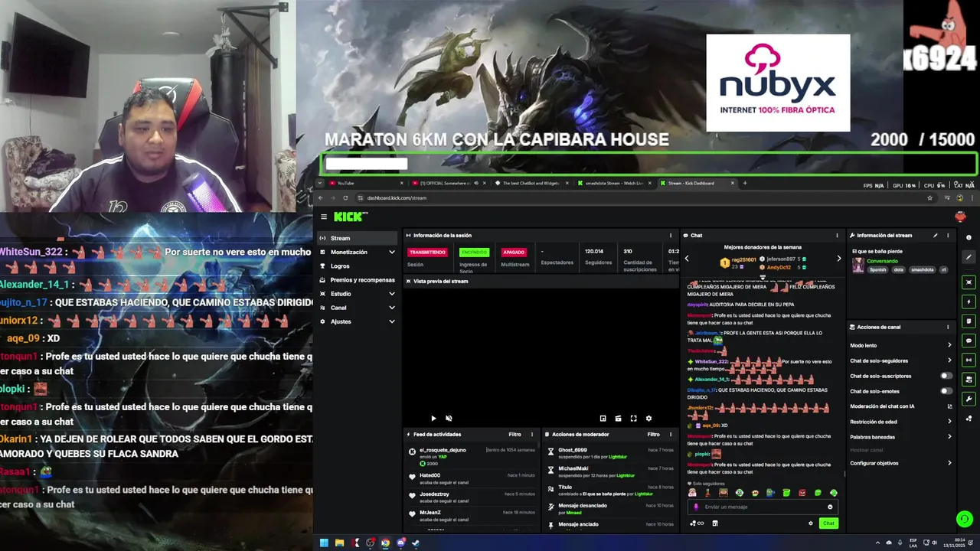Open Palabras baneadas options
The width and height of the screenshot is (980, 551).
[x=901, y=437]
